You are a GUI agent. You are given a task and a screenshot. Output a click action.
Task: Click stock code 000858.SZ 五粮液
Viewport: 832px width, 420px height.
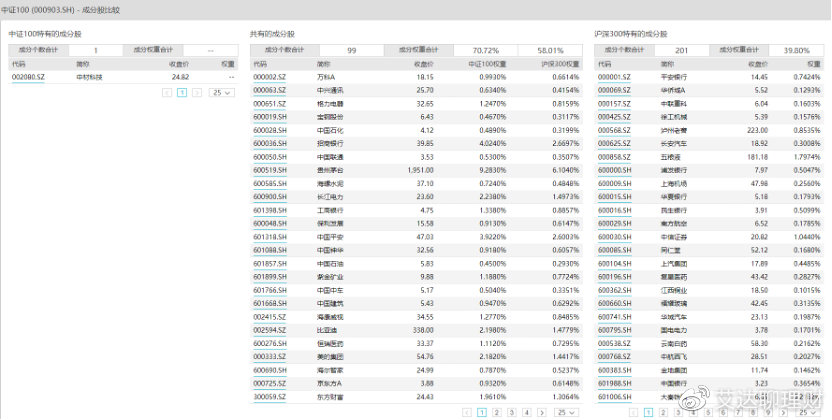615,157
